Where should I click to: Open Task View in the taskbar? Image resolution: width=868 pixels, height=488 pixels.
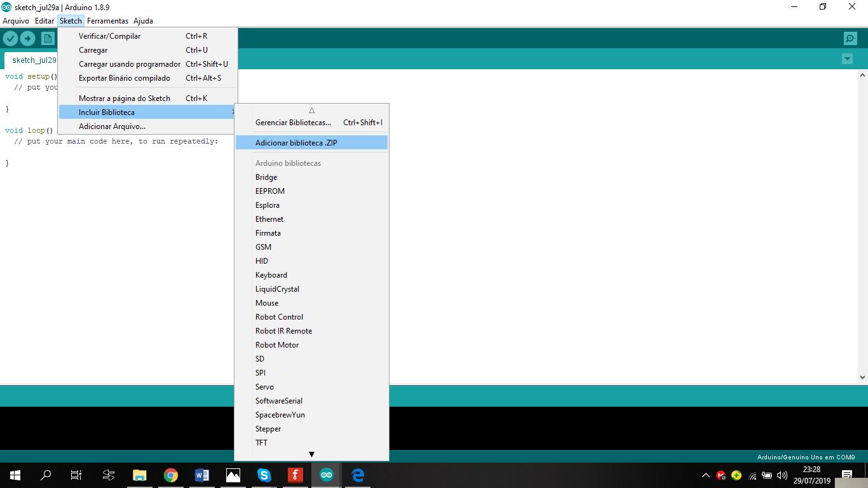76,475
